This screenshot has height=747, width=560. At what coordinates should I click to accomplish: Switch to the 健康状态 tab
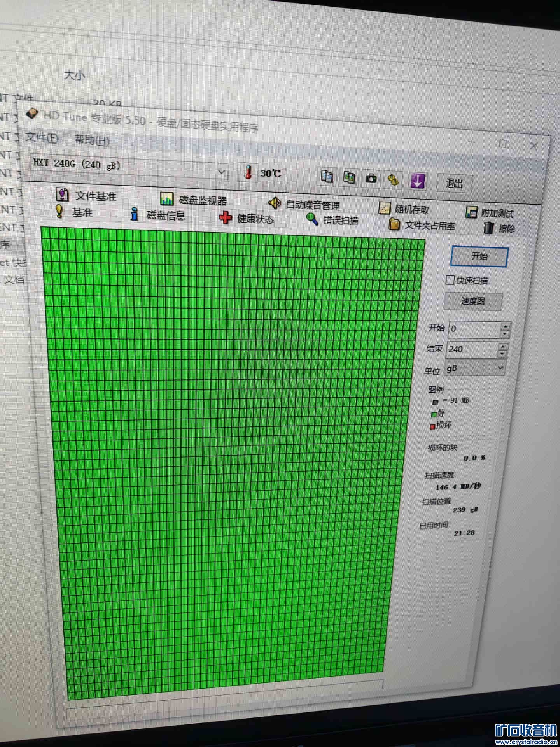tap(247, 218)
